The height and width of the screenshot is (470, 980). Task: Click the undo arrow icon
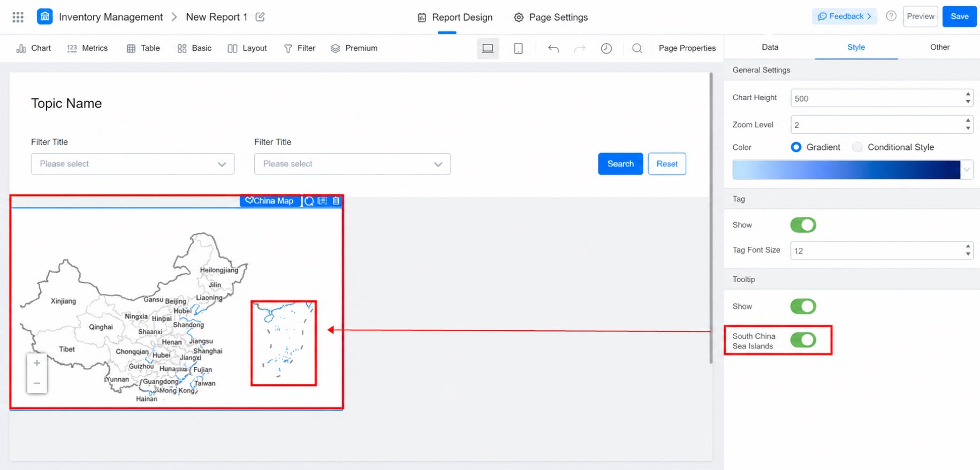[553, 49]
